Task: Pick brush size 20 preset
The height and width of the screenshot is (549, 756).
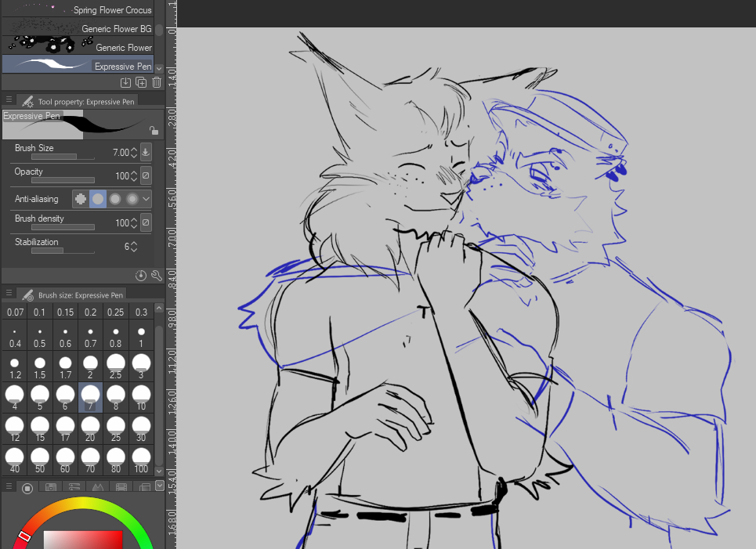Action: [x=91, y=428]
